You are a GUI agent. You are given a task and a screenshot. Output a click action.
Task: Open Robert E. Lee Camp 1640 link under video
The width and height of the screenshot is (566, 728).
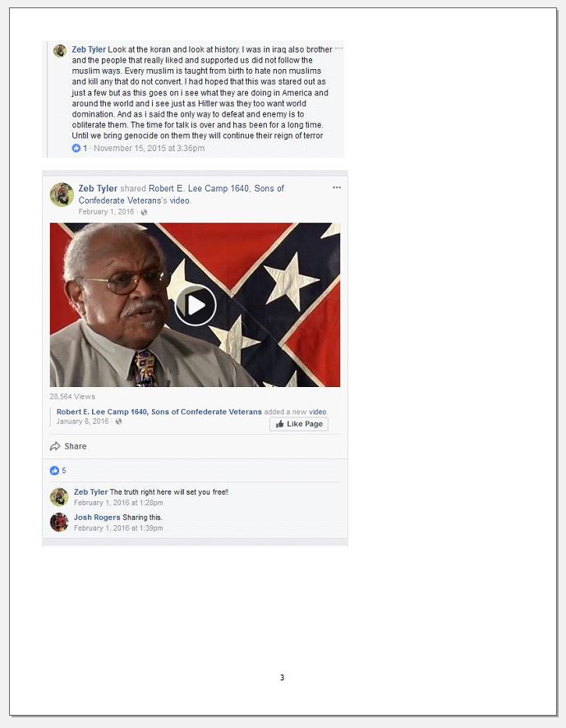(x=159, y=412)
